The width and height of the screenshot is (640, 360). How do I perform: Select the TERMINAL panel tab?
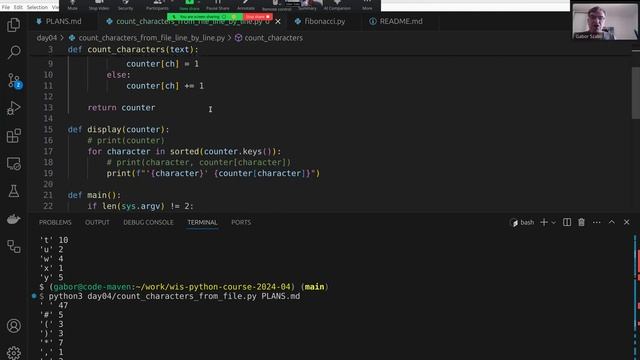pyautogui.click(x=202, y=222)
